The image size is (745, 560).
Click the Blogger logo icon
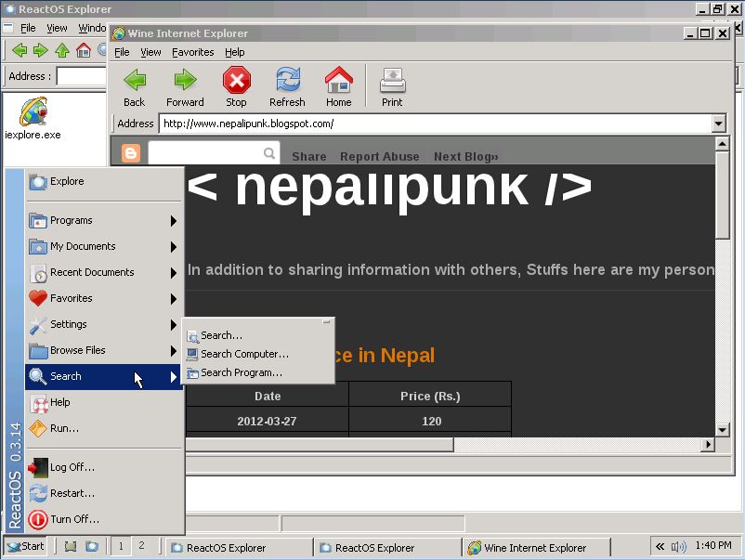pos(131,153)
